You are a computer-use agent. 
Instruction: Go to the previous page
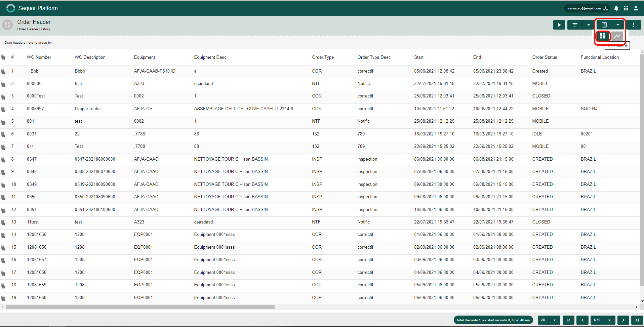(x=582, y=320)
